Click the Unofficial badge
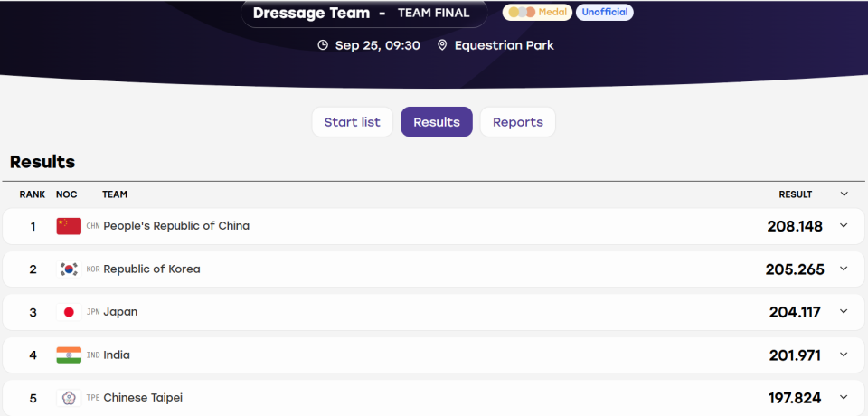The image size is (868, 416). [x=605, y=12]
